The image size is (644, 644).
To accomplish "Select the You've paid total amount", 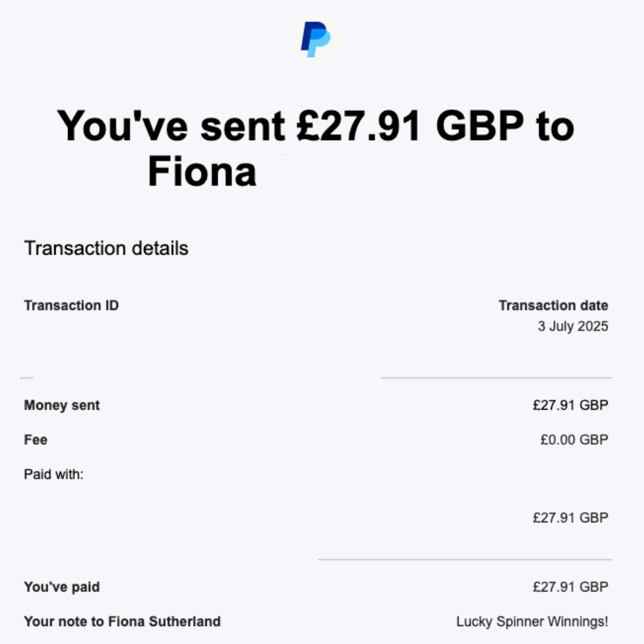I will [x=571, y=587].
